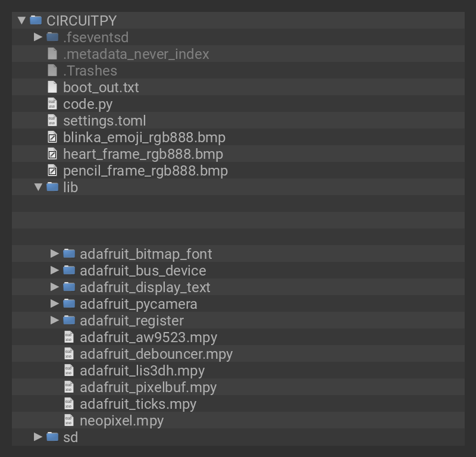Click the boot_out.txt document icon
Screen dimensions: 476x457
52,87
